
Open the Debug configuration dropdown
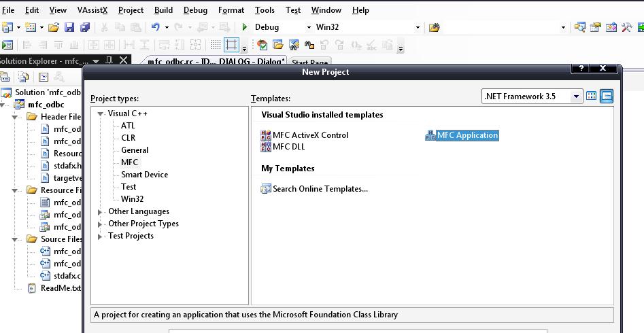[309, 27]
